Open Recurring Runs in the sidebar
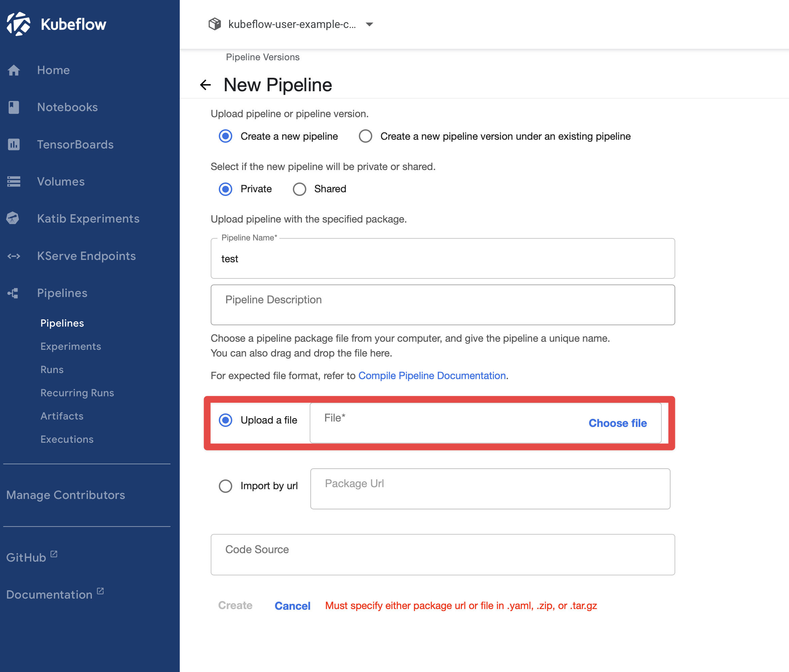Viewport: 789px width, 672px height. (77, 393)
